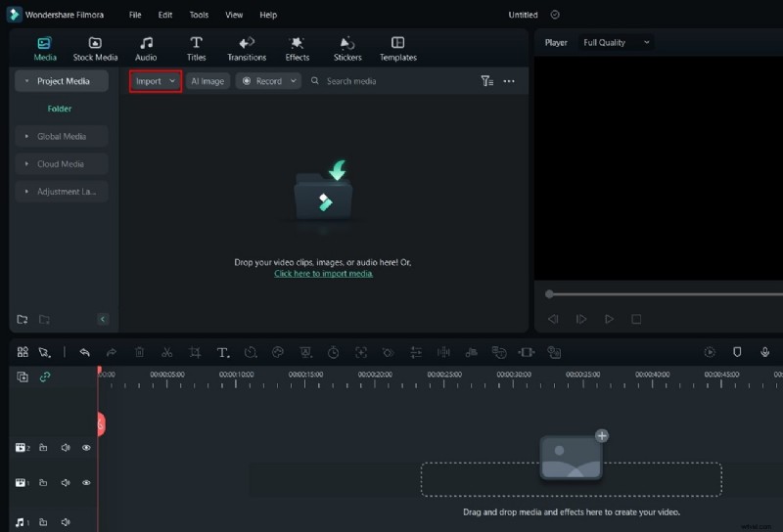Click the Delete trash icon
Image resolution: width=783 pixels, height=532 pixels.
point(139,352)
